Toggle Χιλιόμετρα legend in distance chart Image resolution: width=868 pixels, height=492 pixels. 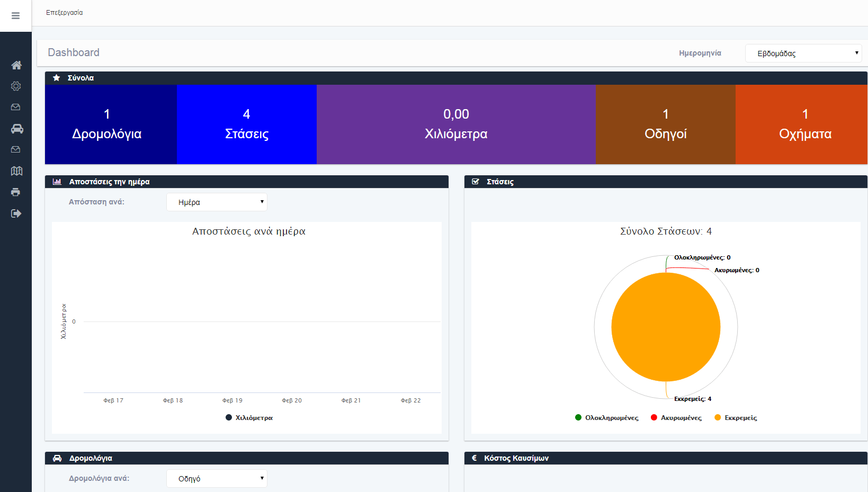[249, 418]
